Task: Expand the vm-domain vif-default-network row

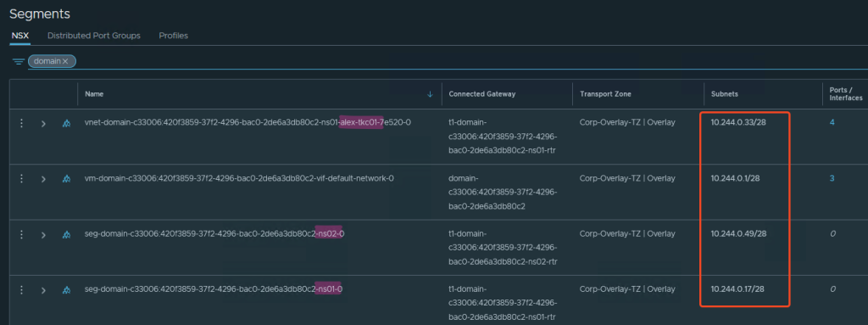Action: tap(43, 178)
